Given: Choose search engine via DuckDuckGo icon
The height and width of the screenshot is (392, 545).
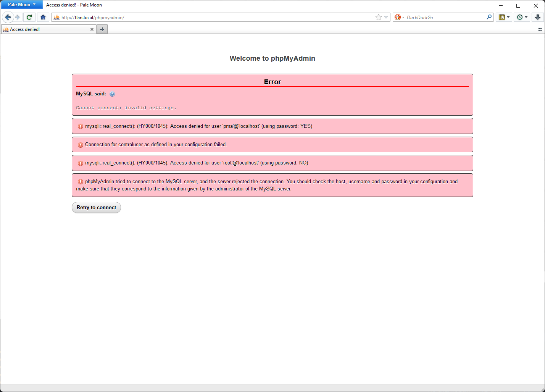Looking at the screenshot, I should click(x=399, y=17).
